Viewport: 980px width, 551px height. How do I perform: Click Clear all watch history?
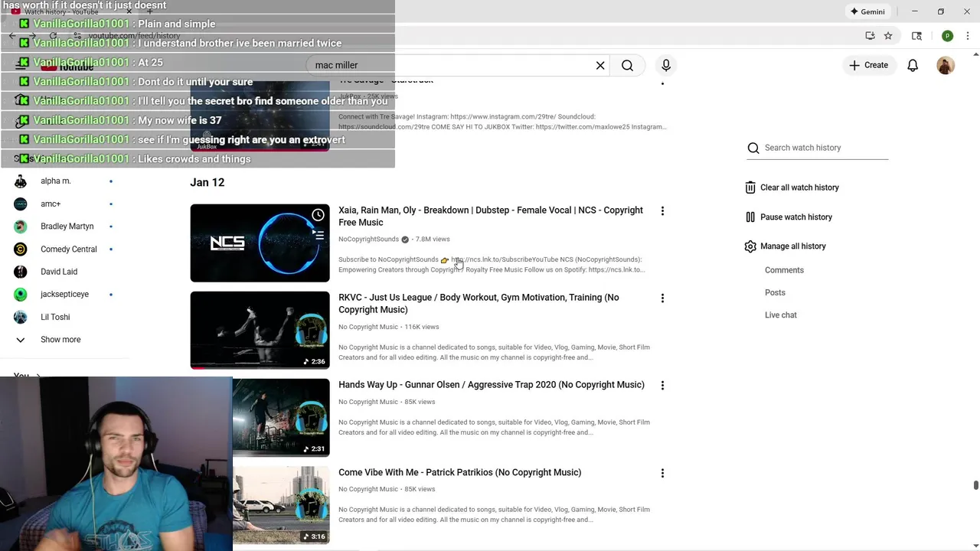(x=791, y=187)
